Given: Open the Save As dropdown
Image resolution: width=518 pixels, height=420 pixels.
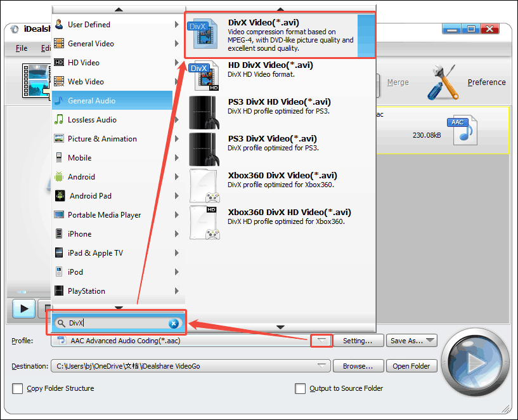Looking at the screenshot, I should (411, 341).
